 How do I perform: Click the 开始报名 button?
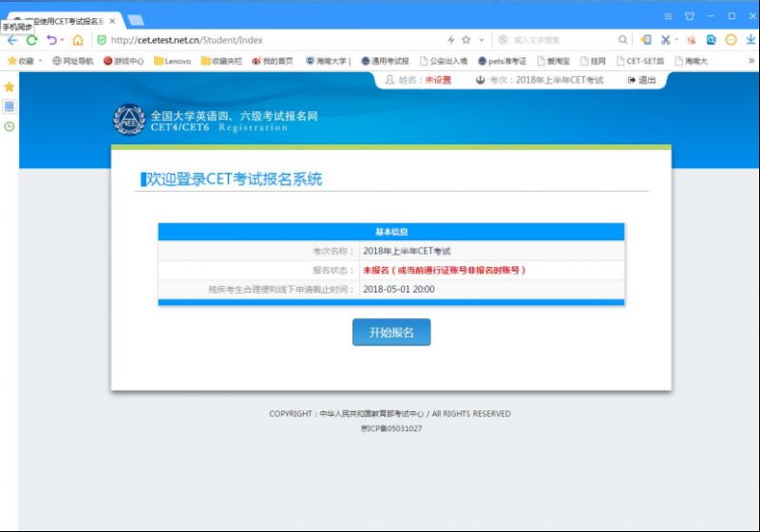point(391,332)
